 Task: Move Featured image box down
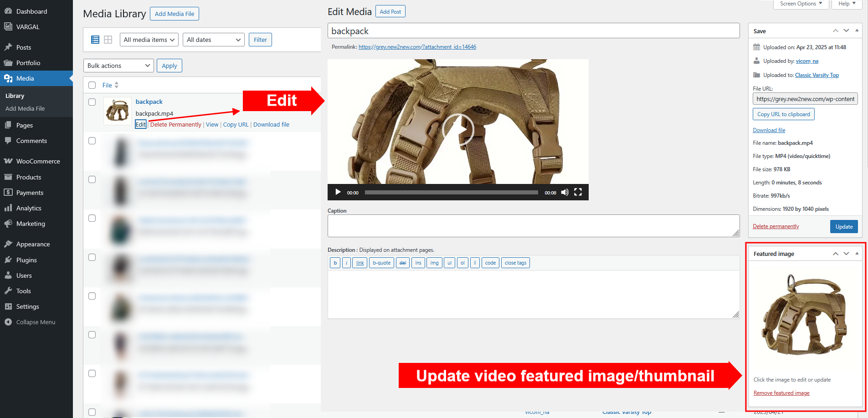(846, 254)
